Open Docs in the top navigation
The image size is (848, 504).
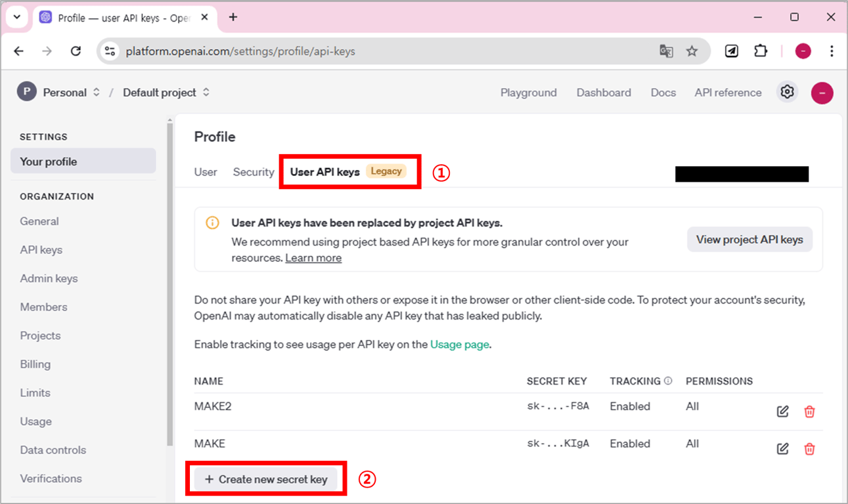pos(663,93)
